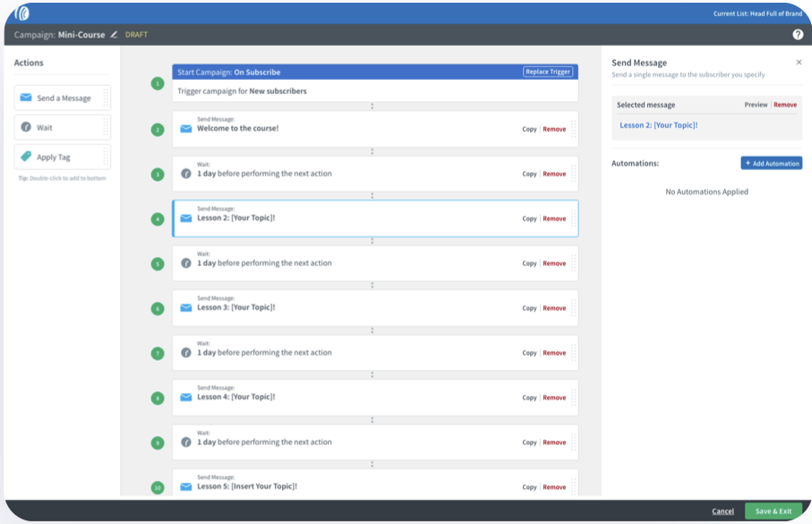The width and height of the screenshot is (812, 524).
Task: Click Replace Trigger button
Action: (x=548, y=72)
